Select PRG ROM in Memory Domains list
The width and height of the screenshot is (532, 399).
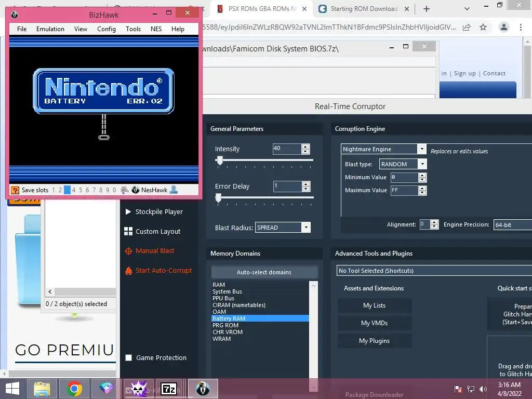pos(260,325)
